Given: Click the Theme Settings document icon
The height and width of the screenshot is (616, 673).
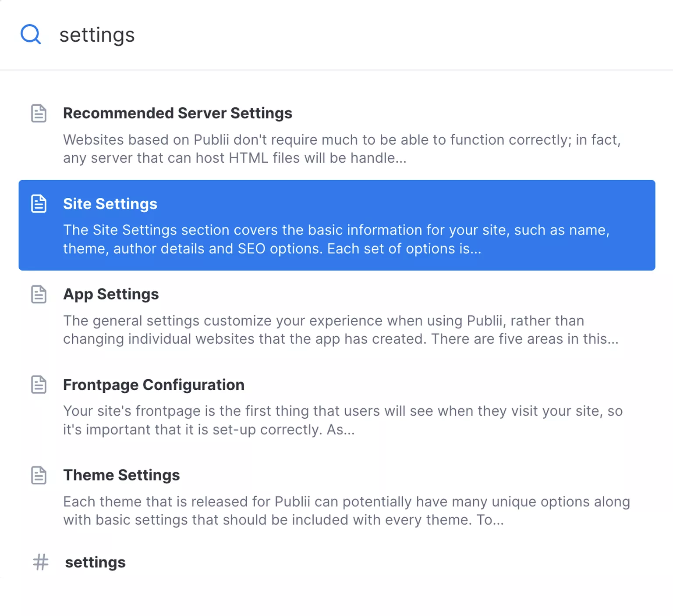Looking at the screenshot, I should click(x=39, y=475).
